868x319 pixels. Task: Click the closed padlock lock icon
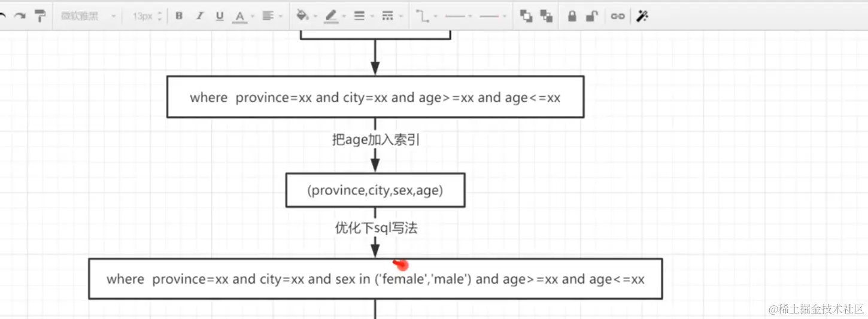[572, 16]
